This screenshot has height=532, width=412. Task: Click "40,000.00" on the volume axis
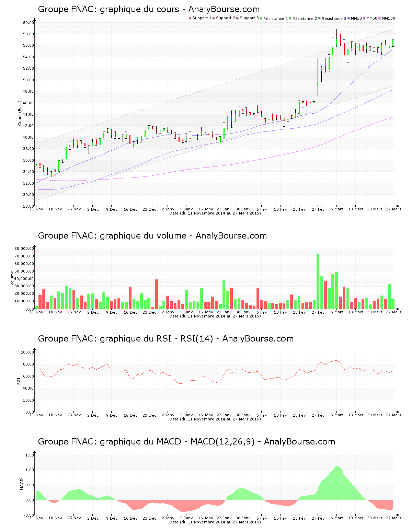tap(24, 279)
